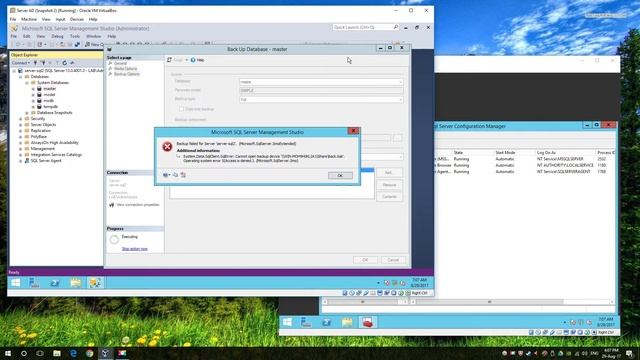Screen dimensions: 640x360
Task: Click the New Query toolbar button in SSMS
Action: click(x=95, y=44)
